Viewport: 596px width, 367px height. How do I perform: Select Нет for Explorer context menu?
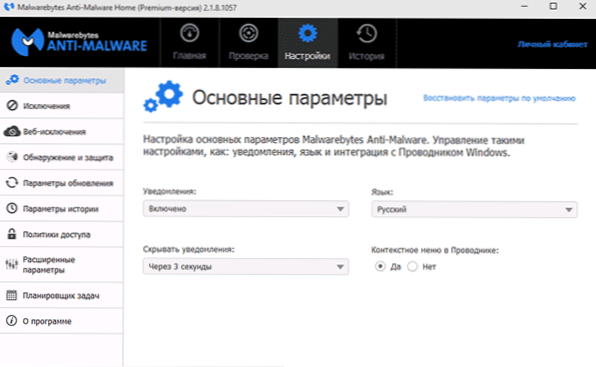pos(412,266)
